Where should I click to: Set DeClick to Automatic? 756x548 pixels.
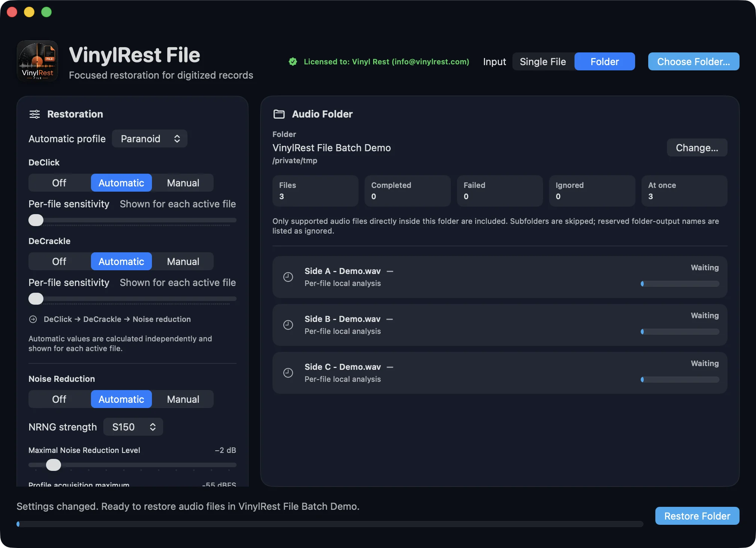pyautogui.click(x=121, y=183)
